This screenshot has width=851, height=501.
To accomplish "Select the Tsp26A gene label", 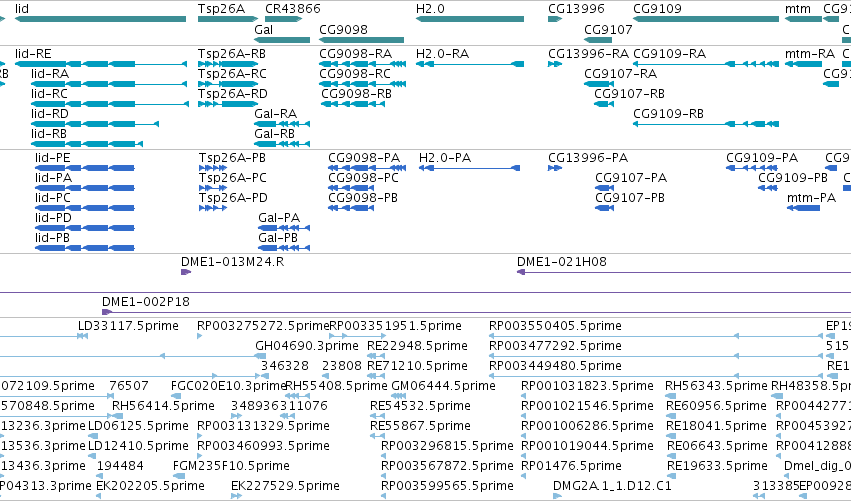I will pos(221,9).
